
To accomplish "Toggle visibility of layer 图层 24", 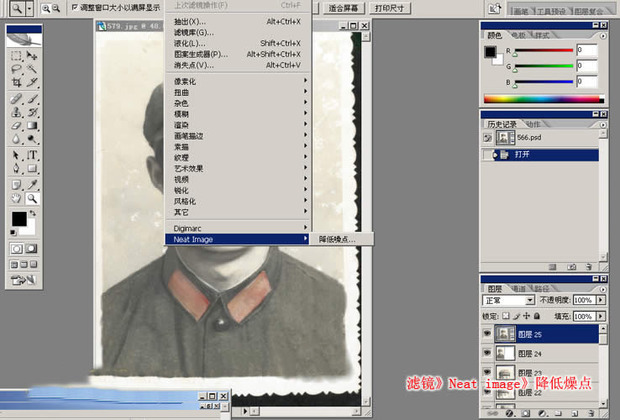I will click(x=487, y=353).
